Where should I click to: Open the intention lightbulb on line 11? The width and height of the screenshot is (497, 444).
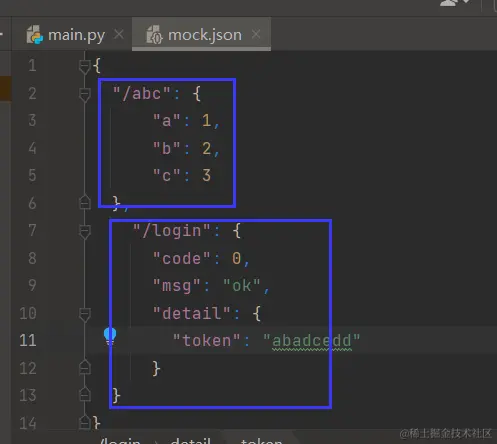110,336
